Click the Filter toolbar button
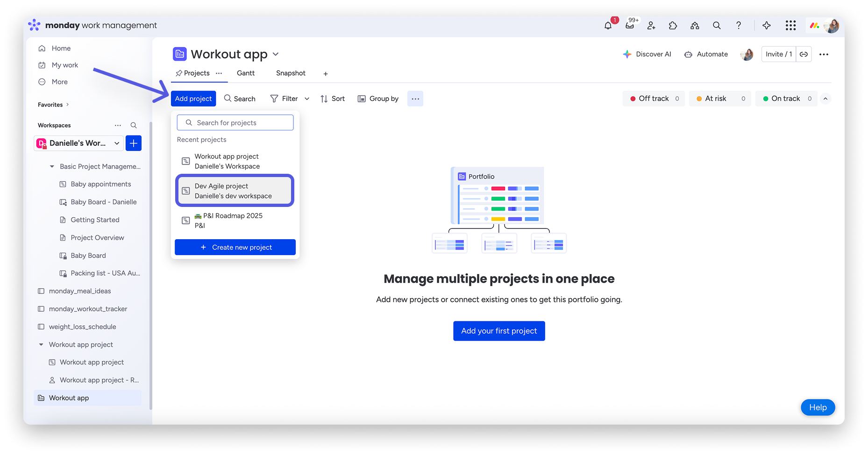The image size is (868, 455). pyautogui.click(x=284, y=99)
